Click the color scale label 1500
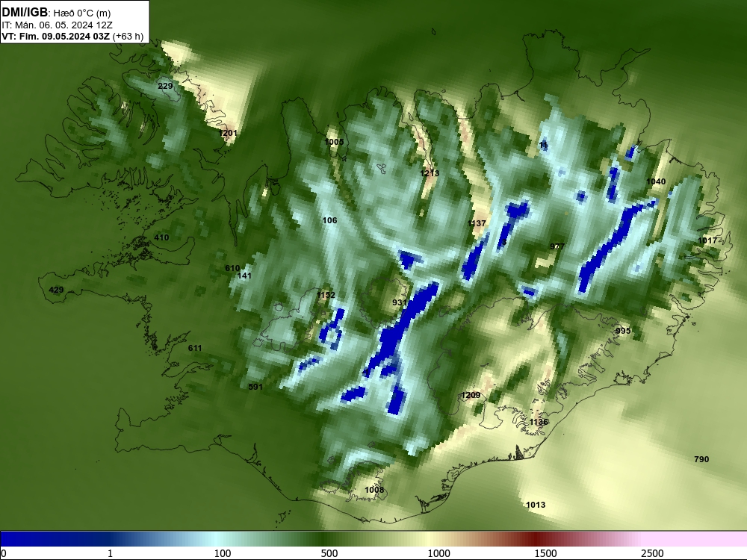 point(545,553)
